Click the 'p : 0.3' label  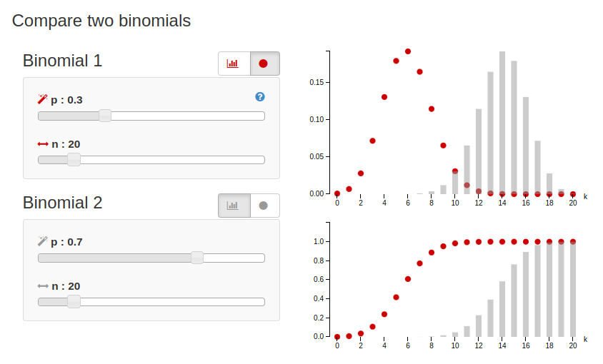(66, 100)
